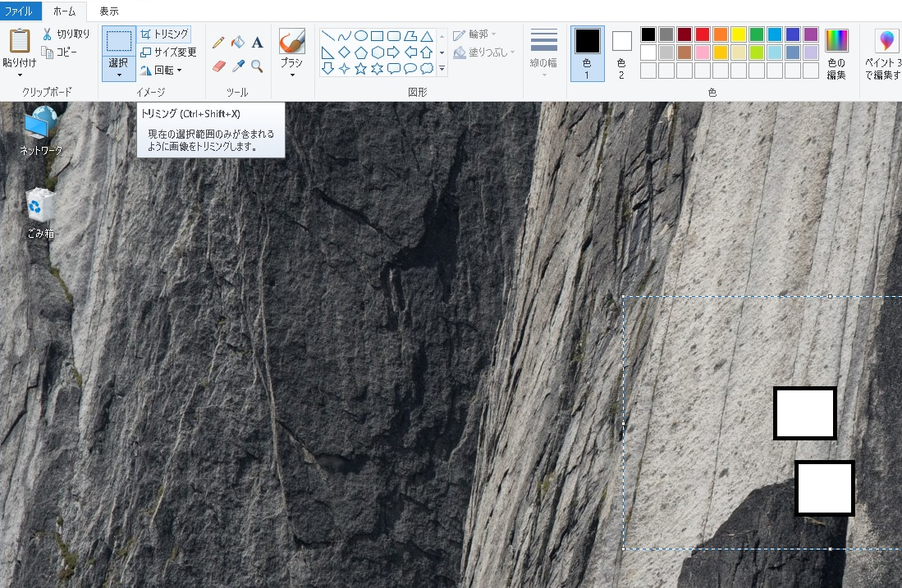The width and height of the screenshot is (902, 588).
Task: Choose the down arrow shape
Action: pyautogui.click(x=328, y=69)
